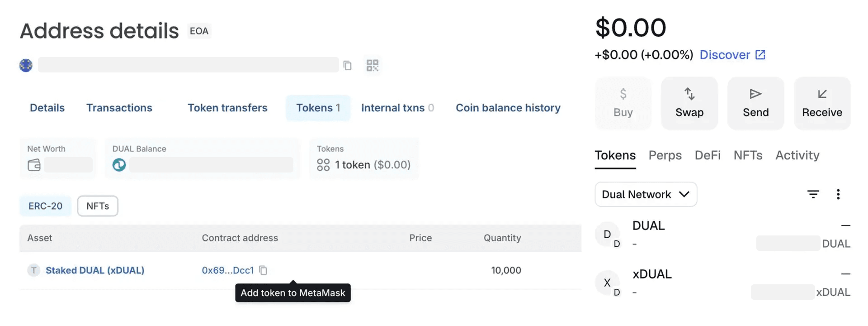Open the 0x69...Dcc1 contract link
Screen dimensions: 868x326
point(228,270)
